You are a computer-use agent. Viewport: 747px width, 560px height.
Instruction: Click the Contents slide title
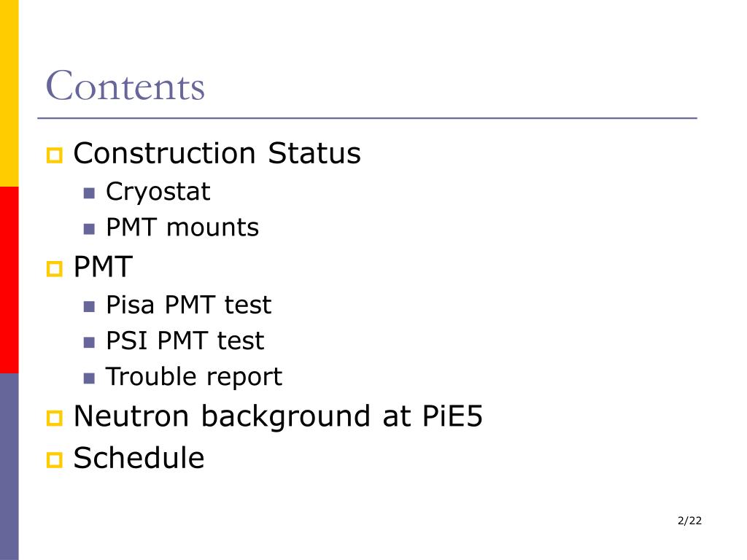[x=125, y=86]
